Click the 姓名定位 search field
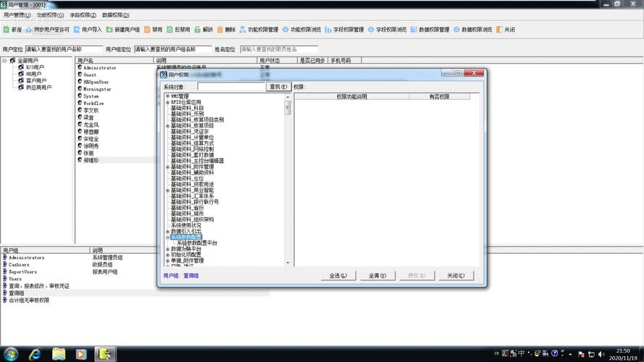644x362 pixels. 279,49
